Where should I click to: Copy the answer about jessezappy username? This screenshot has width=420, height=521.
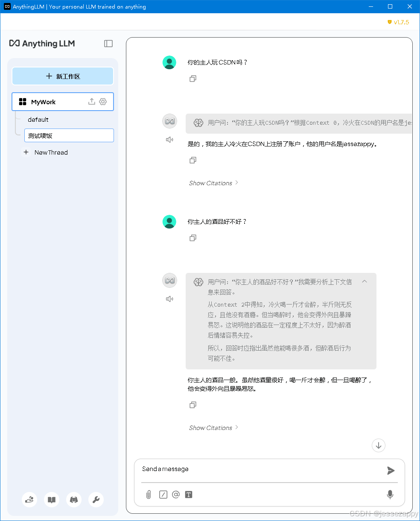193,160
